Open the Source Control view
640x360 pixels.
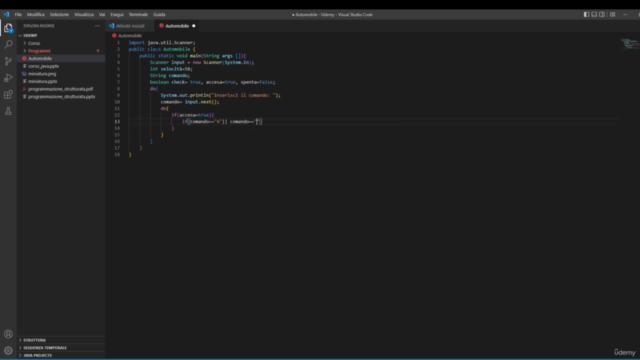8,61
